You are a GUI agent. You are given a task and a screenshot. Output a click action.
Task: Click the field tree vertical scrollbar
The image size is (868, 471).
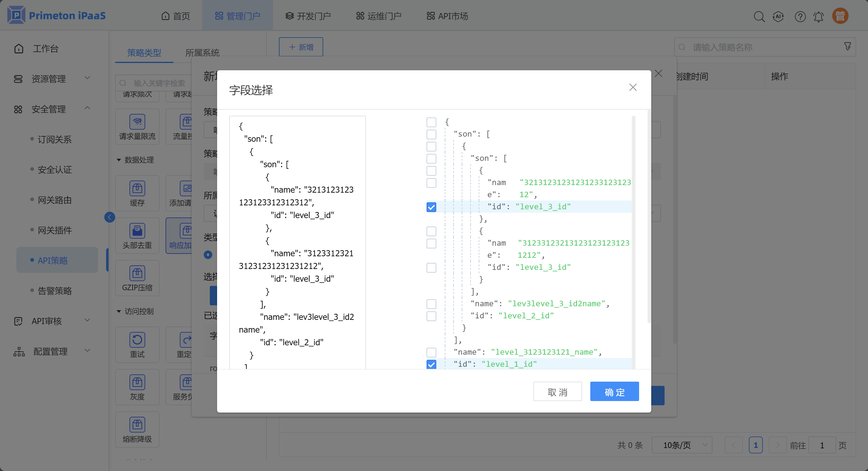pyautogui.click(x=633, y=236)
